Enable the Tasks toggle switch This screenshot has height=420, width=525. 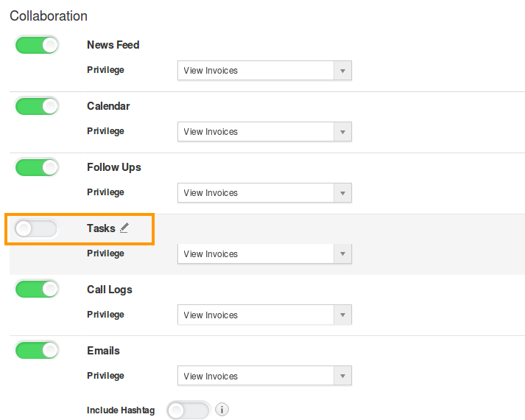pyautogui.click(x=36, y=228)
